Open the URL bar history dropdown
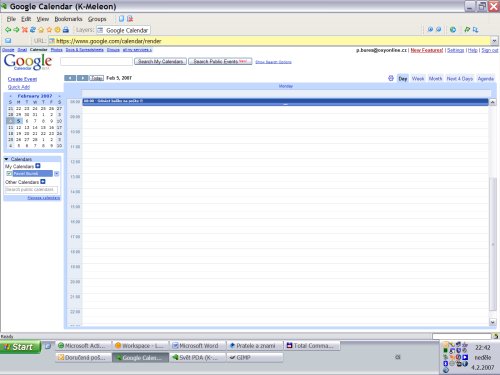The image size is (500, 375). pos(494,41)
